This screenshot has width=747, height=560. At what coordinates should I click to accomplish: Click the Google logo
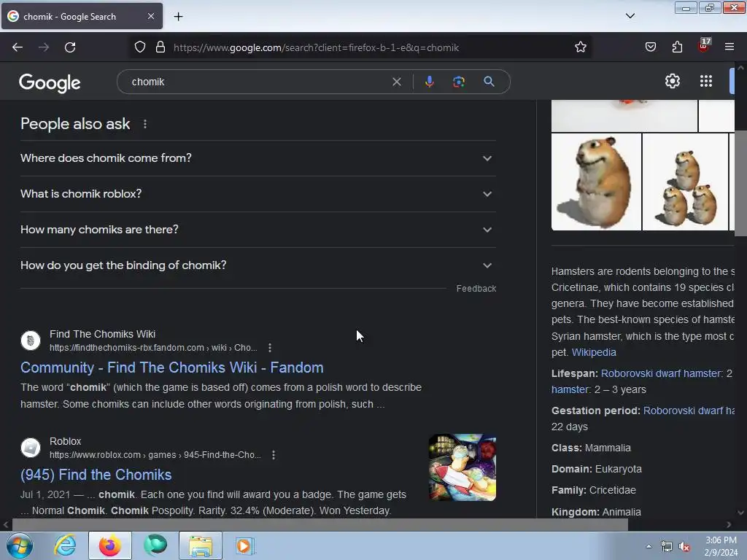(50, 83)
